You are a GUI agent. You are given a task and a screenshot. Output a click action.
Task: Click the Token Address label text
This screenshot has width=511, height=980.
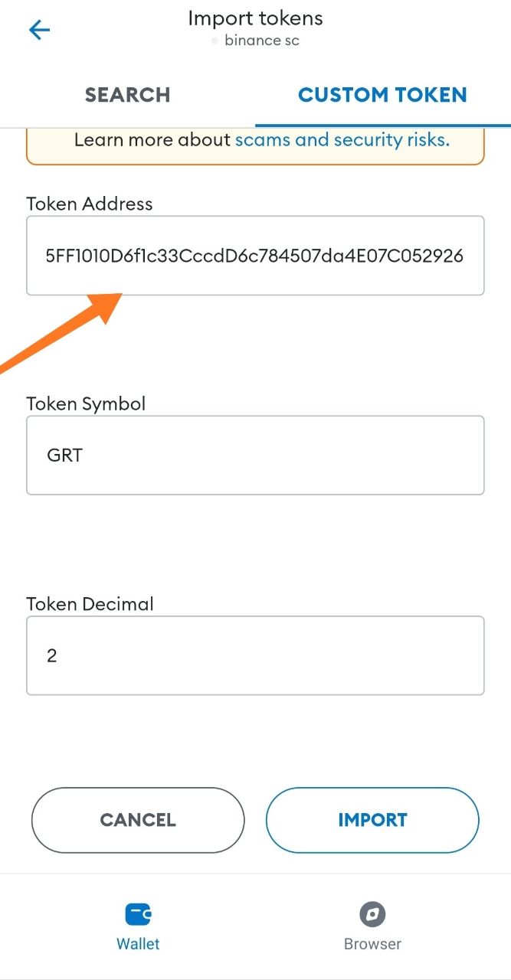pos(90,204)
